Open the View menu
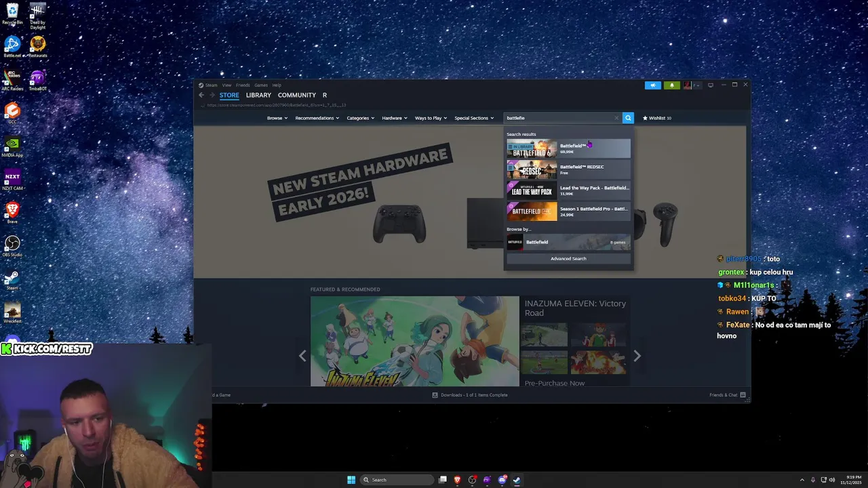 pyautogui.click(x=226, y=85)
